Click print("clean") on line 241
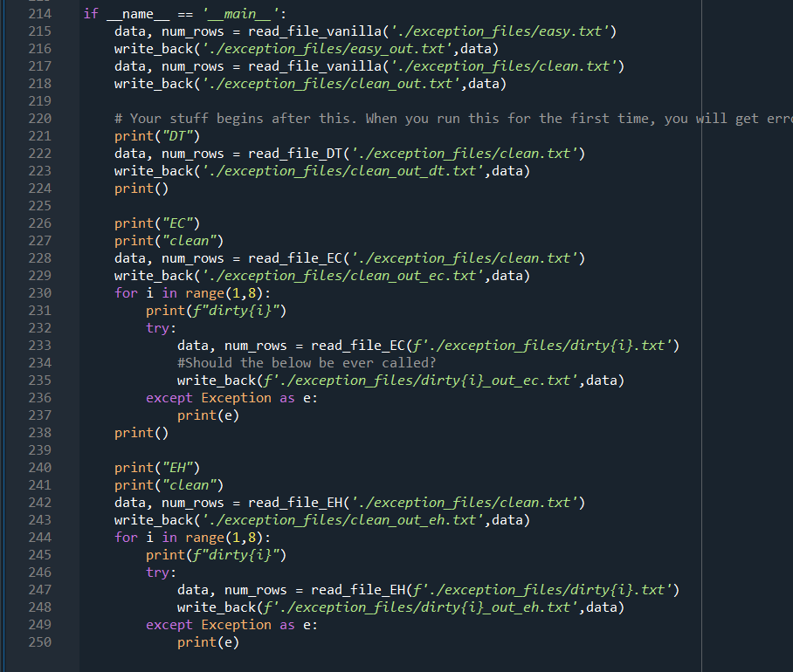Viewport: 793px width, 672px height. pyautogui.click(x=169, y=485)
